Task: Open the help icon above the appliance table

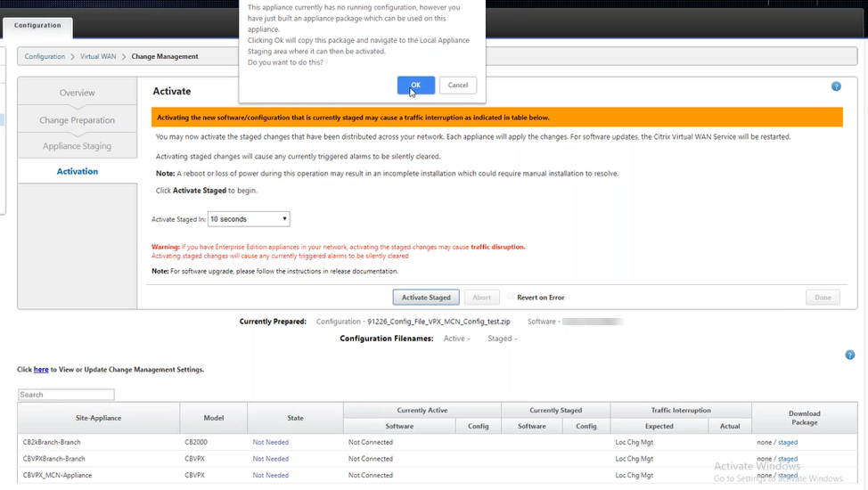Action: click(x=849, y=355)
